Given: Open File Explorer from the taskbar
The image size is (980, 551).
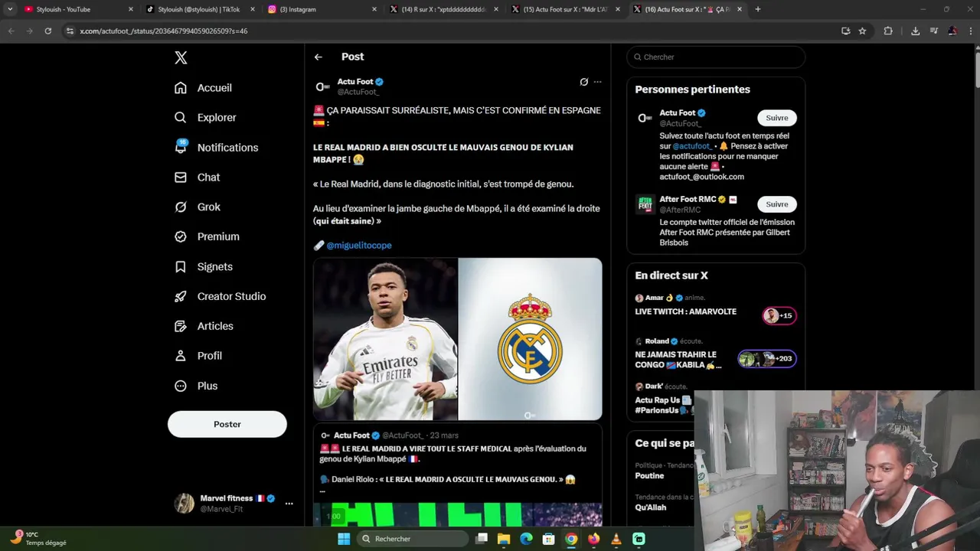Looking at the screenshot, I should pos(504,539).
